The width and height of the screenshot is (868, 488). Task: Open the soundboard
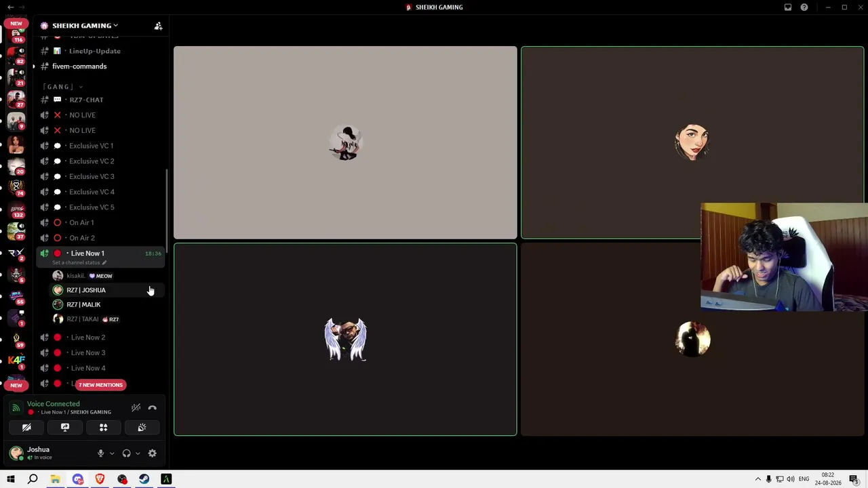click(142, 428)
